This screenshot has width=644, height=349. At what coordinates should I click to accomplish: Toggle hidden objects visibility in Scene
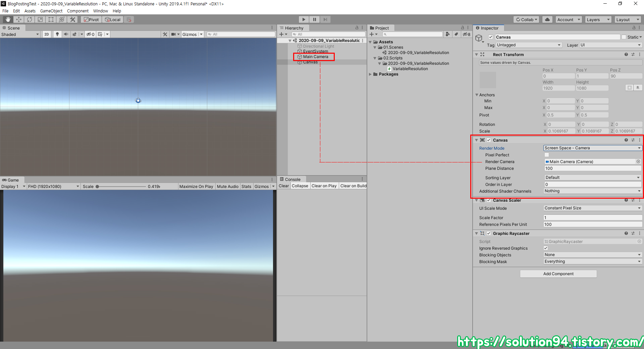[90, 34]
